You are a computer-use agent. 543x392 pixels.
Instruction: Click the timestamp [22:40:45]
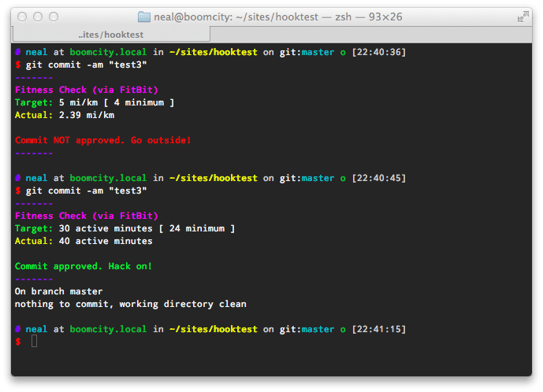pos(378,178)
